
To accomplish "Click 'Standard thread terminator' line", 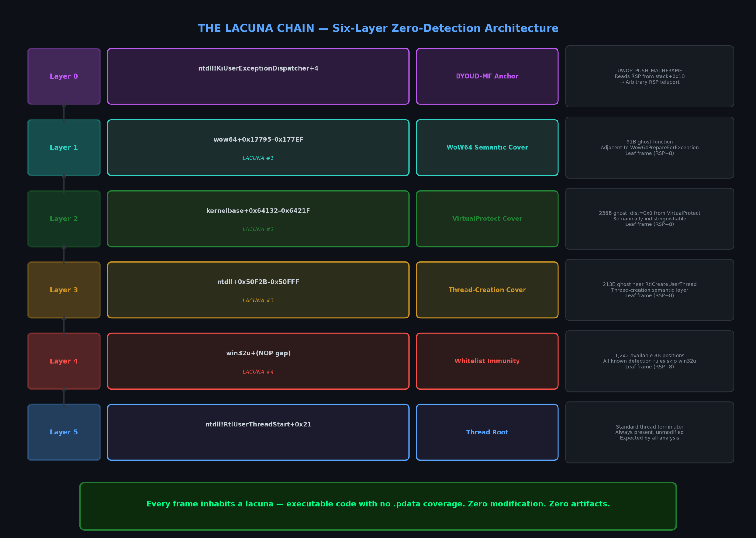I will 650,427.
